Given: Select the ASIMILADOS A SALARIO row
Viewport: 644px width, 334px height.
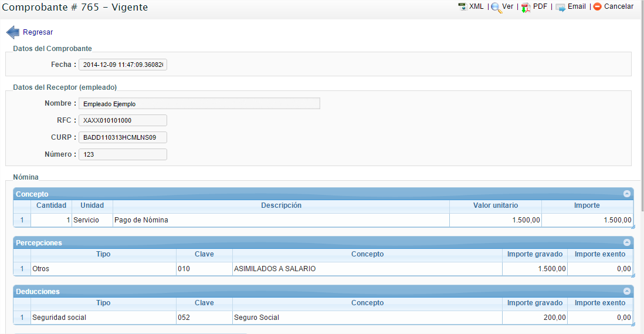Looking at the screenshot, I should click(367, 269).
